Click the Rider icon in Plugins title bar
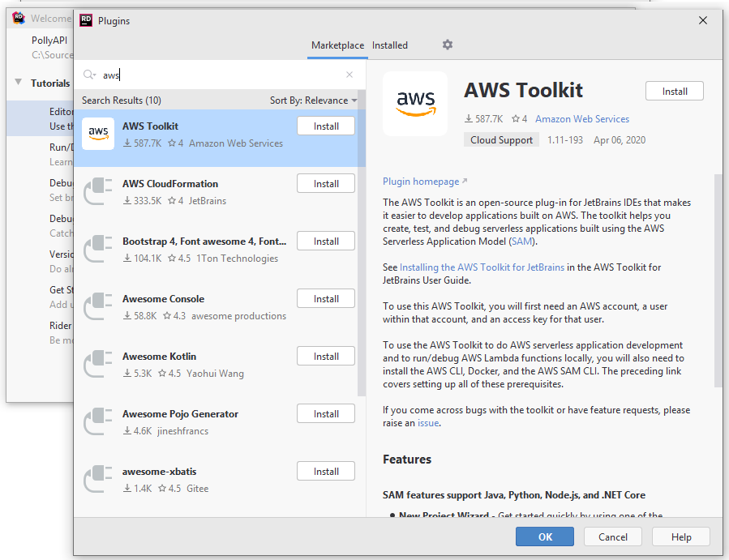The image size is (729, 560). coord(86,20)
